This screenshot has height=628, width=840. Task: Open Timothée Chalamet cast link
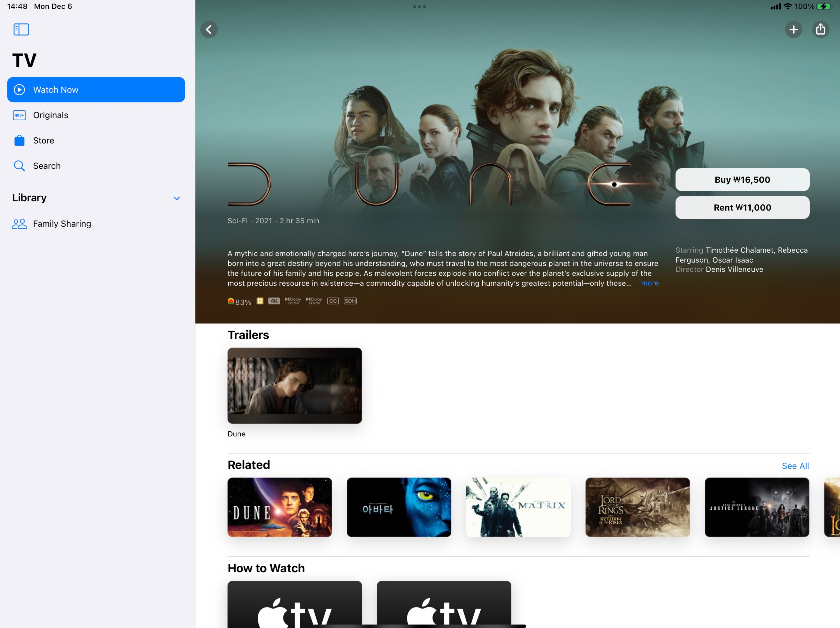tap(739, 250)
